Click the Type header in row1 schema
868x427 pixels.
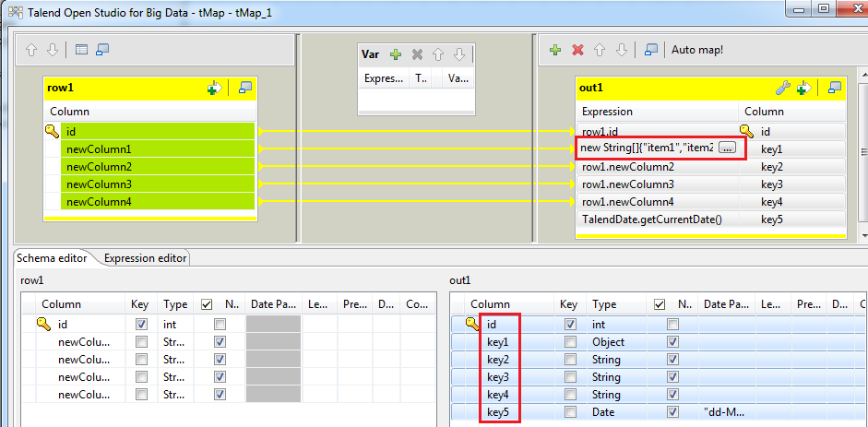[175, 304]
